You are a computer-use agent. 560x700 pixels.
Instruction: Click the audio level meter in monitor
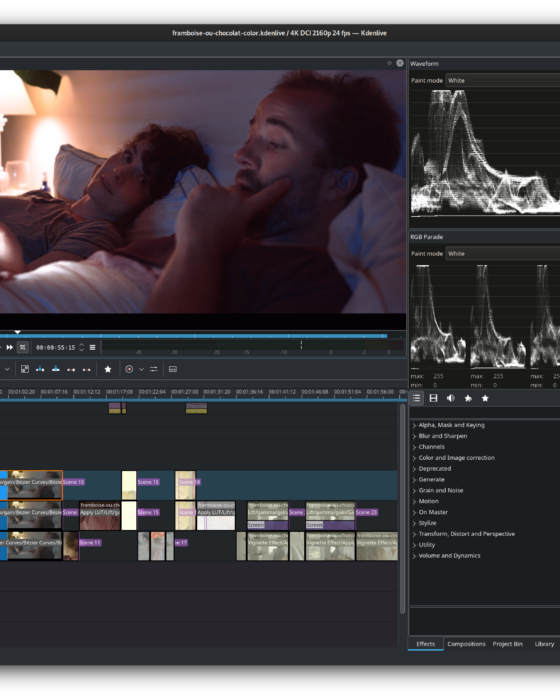pyautogui.click(x=253, y=345)
